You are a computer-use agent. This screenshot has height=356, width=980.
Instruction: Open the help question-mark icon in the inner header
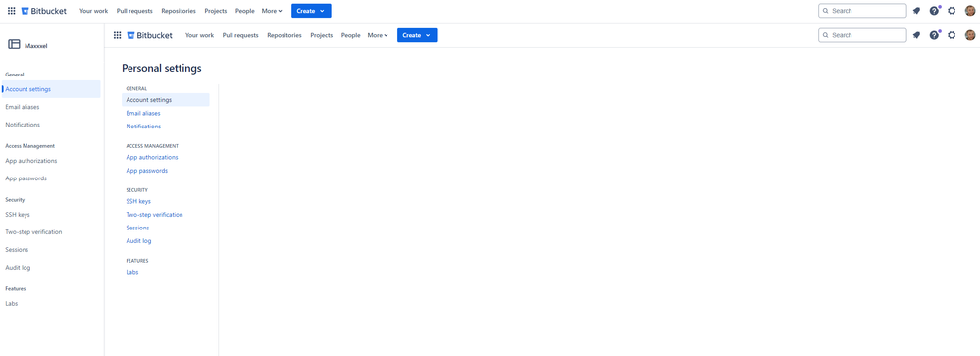pyautogui.click(x=934, y=35)
